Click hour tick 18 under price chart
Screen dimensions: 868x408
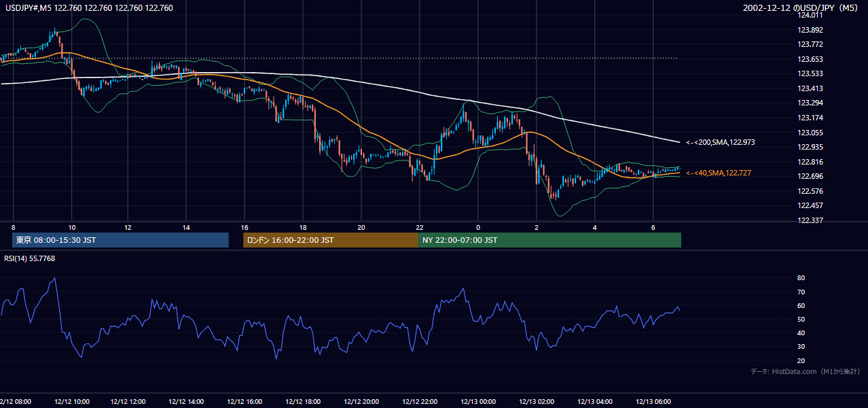coord(303,227)
